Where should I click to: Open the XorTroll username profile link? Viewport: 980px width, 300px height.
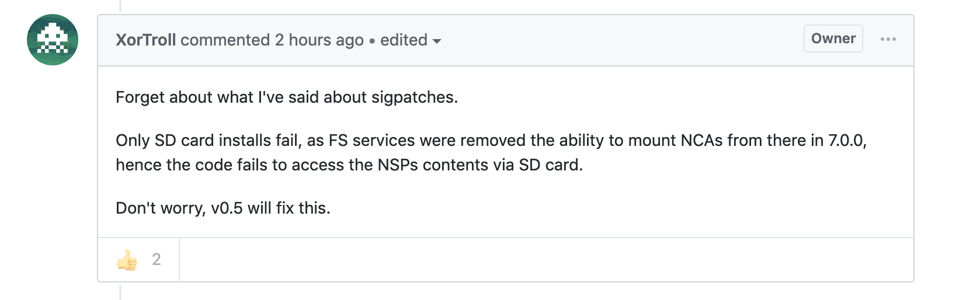coord(145,40)
